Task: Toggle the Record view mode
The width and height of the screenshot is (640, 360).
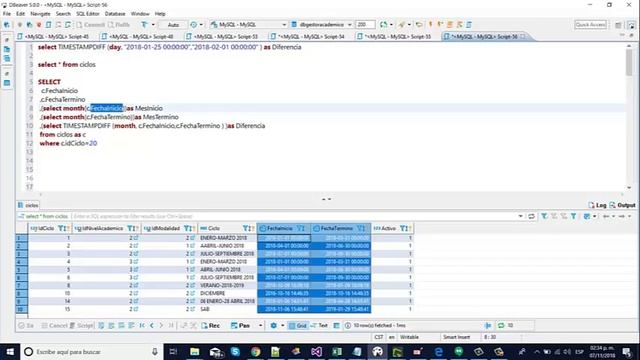Action: tap(211, 326)
